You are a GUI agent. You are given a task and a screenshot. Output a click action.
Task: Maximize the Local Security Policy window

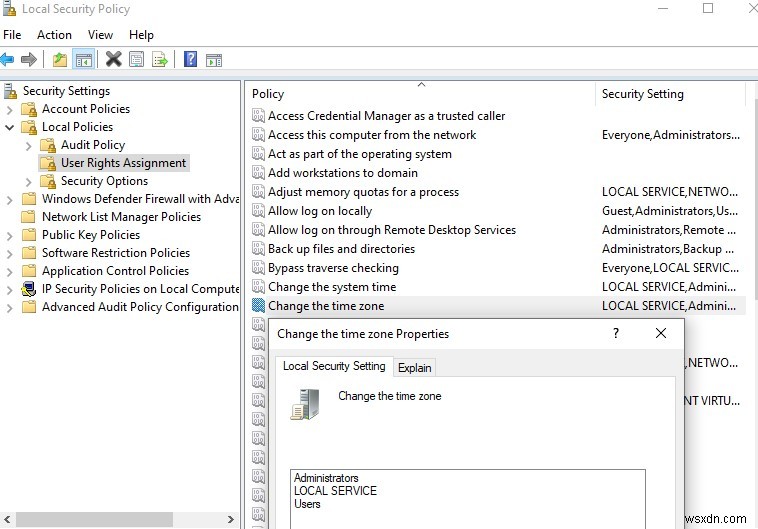pos(708,8)
